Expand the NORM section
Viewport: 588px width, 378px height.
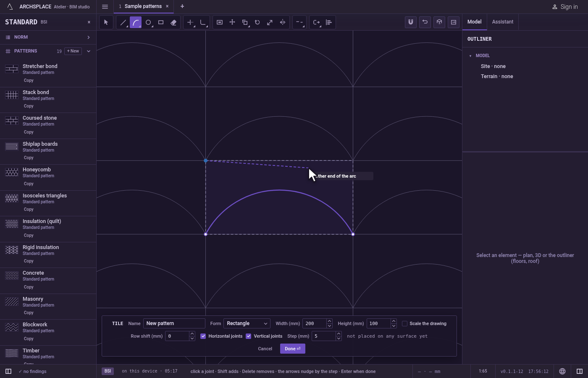coord(48,37)
